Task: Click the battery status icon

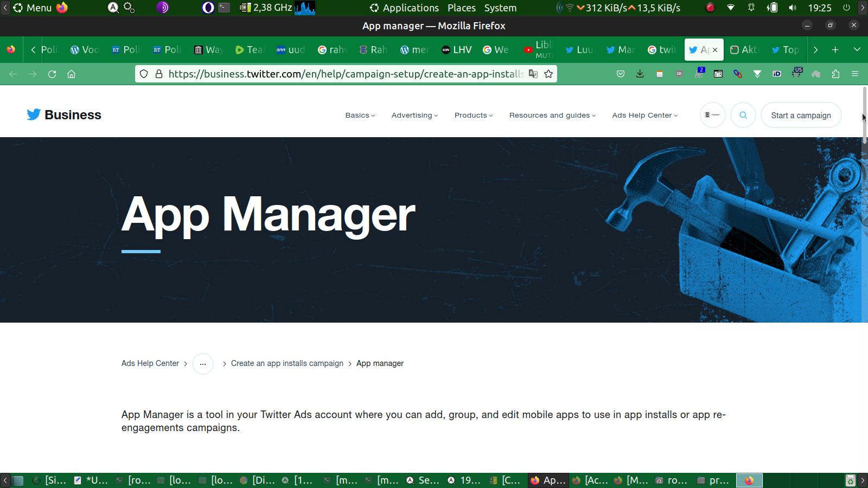Action: click(x=772, y=8)
